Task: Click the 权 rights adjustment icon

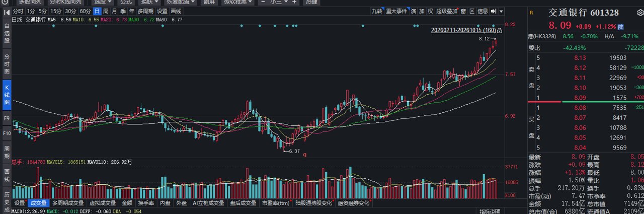Action: pyautogui.click(x=430, y=11)
